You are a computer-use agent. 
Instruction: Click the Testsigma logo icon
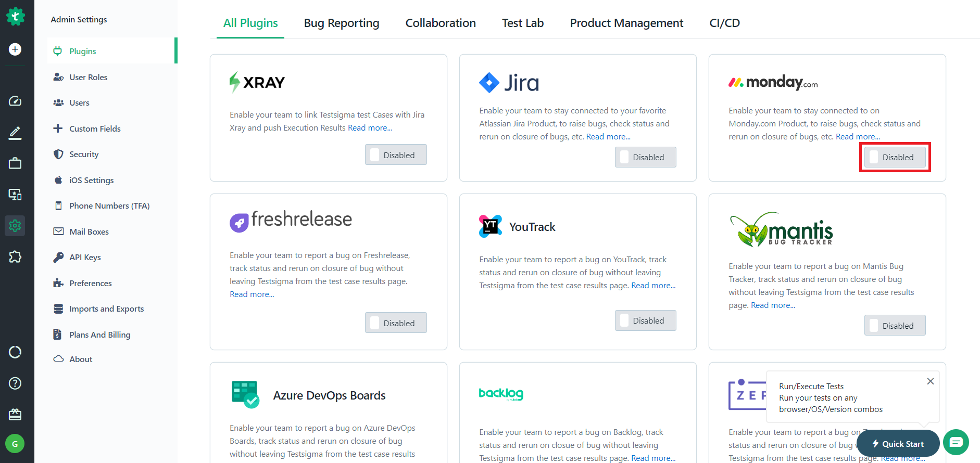click(x=15, y=17)
